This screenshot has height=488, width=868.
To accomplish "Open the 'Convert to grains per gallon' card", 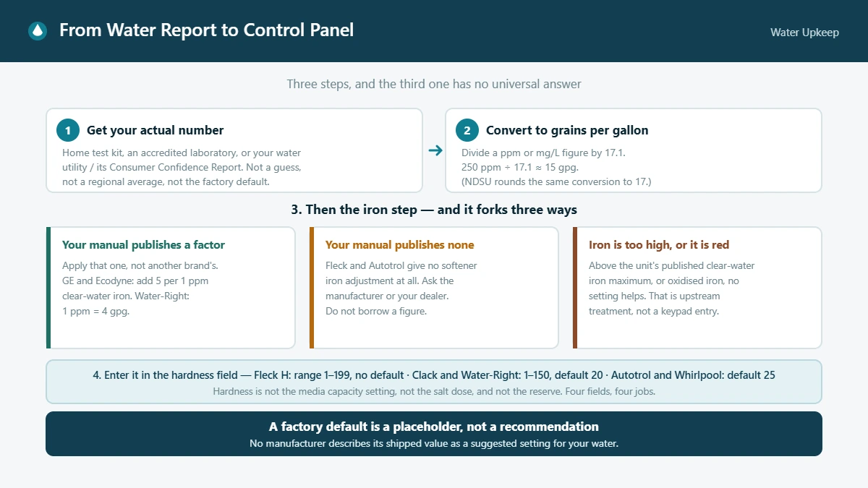I will (x=634, y=150).
